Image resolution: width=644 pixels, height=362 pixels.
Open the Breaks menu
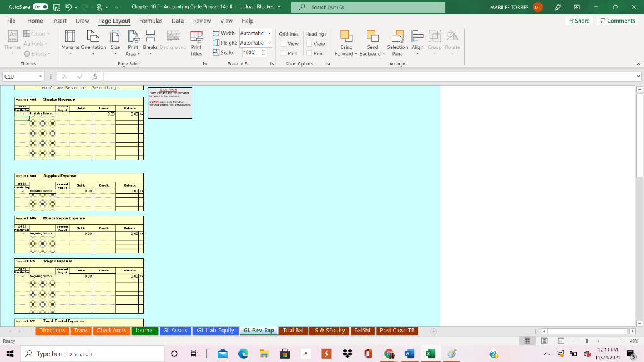point(150,44)
